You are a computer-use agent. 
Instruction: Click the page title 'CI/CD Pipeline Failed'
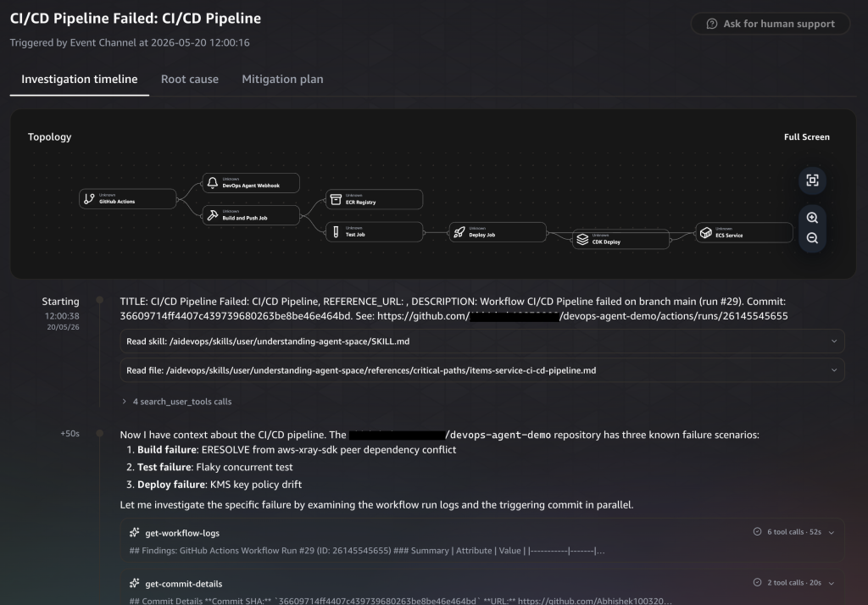(x=136, y=19)
